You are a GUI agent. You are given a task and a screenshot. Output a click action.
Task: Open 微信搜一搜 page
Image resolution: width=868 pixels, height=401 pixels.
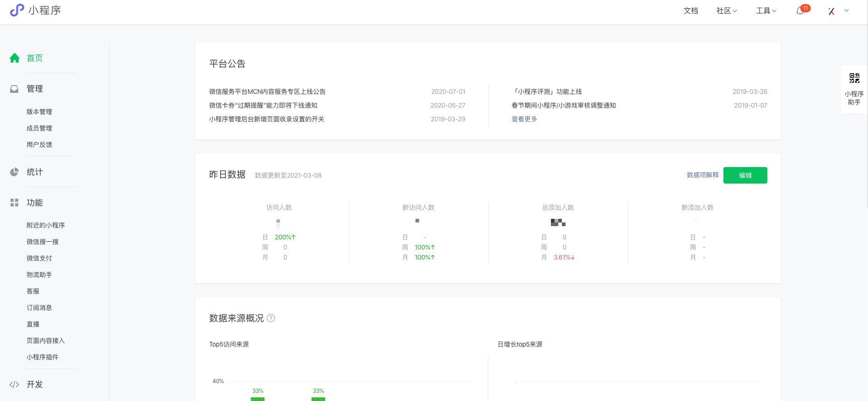click(43, 242)
